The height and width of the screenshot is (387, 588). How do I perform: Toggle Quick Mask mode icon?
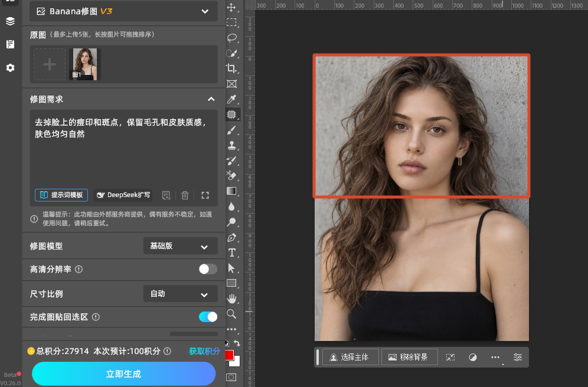click(x=231, y=377)
